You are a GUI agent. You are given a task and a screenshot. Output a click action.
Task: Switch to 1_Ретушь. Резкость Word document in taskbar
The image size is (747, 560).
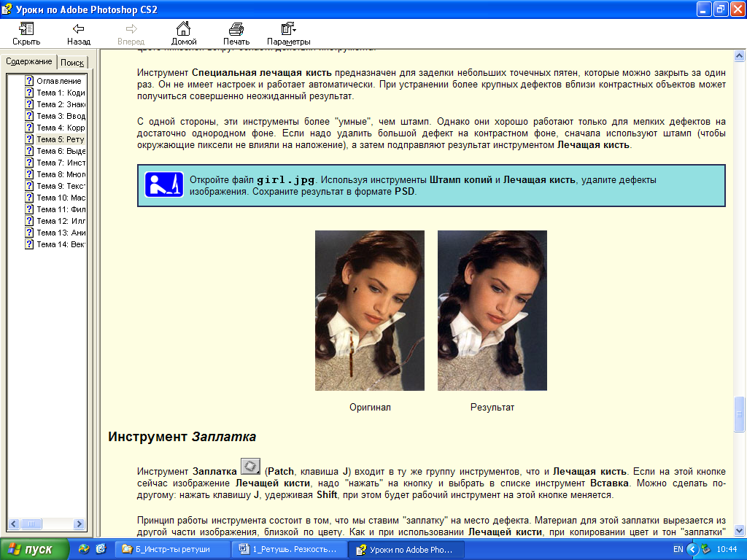point(289,549)
